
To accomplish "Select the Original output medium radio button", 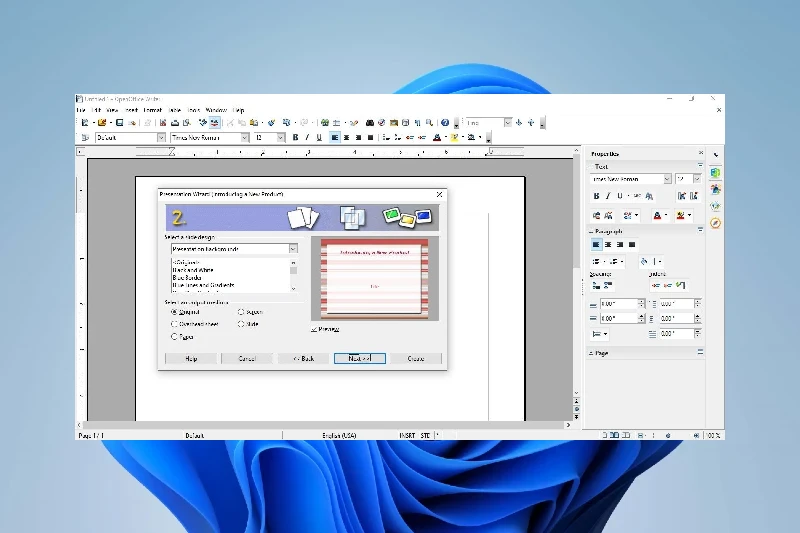I will pos(174,312).
